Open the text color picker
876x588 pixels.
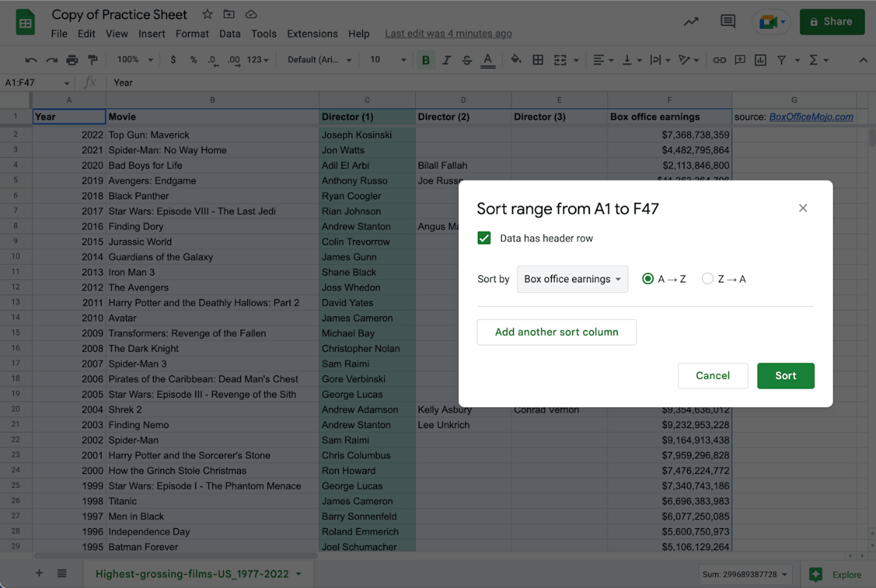tap(488, 59)
